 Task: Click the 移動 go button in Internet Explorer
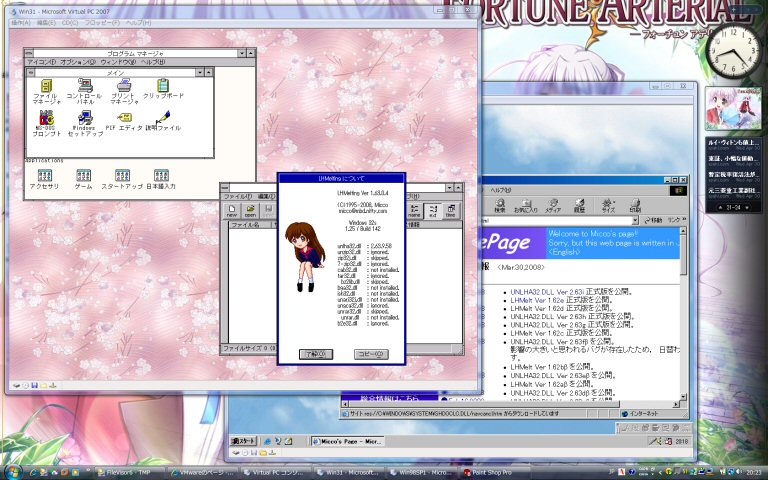(x=653, y=220)
